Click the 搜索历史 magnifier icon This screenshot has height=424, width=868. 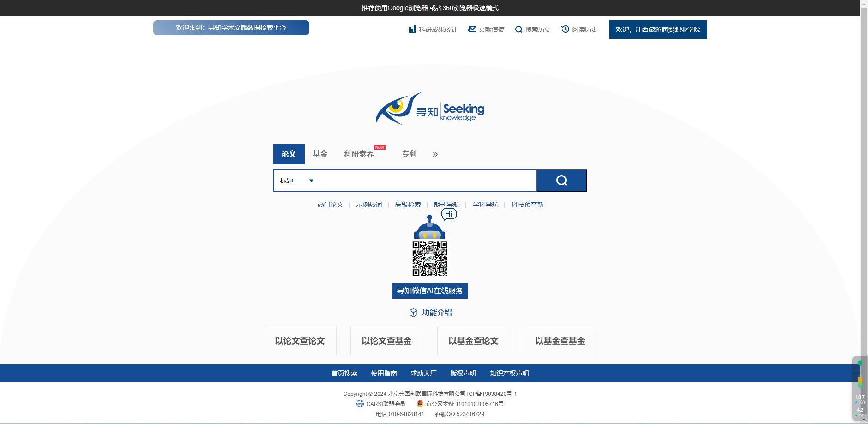coord(518,30)
